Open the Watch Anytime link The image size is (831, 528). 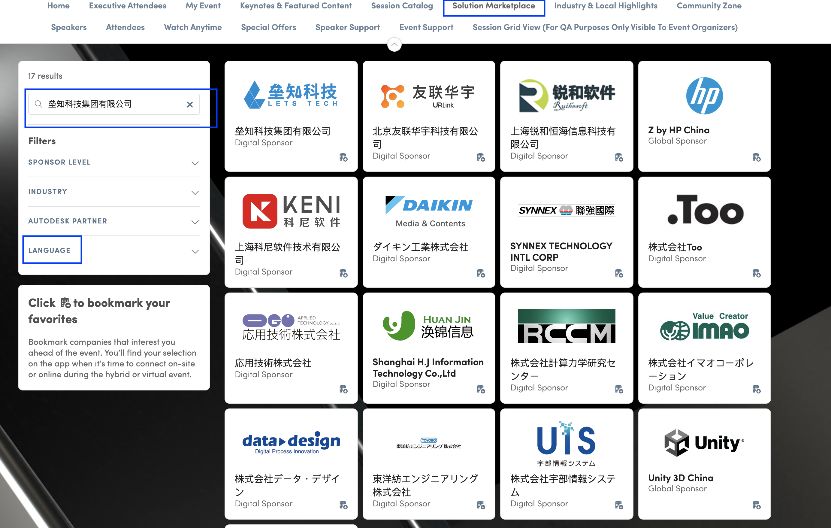(x=193, y=28)
